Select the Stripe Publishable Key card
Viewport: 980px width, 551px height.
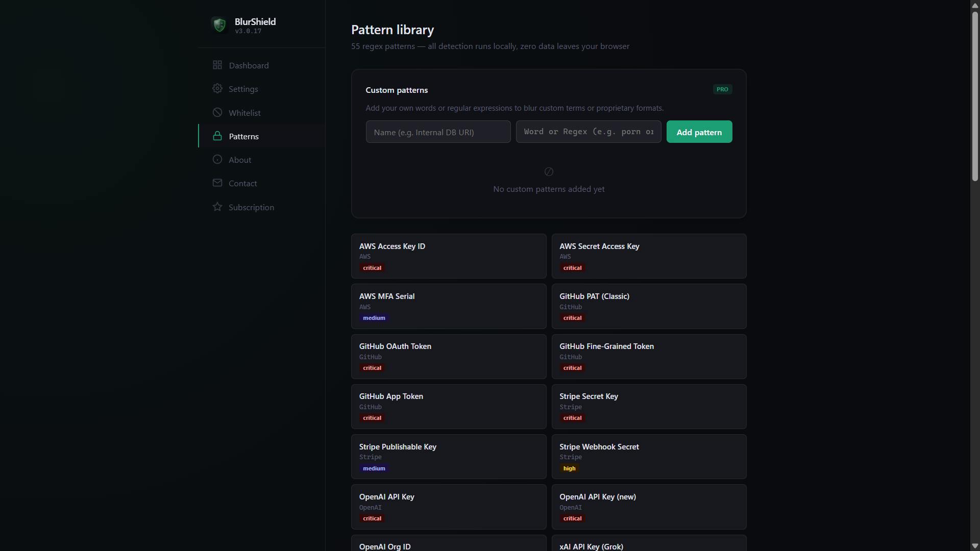[x=449, y=457]
